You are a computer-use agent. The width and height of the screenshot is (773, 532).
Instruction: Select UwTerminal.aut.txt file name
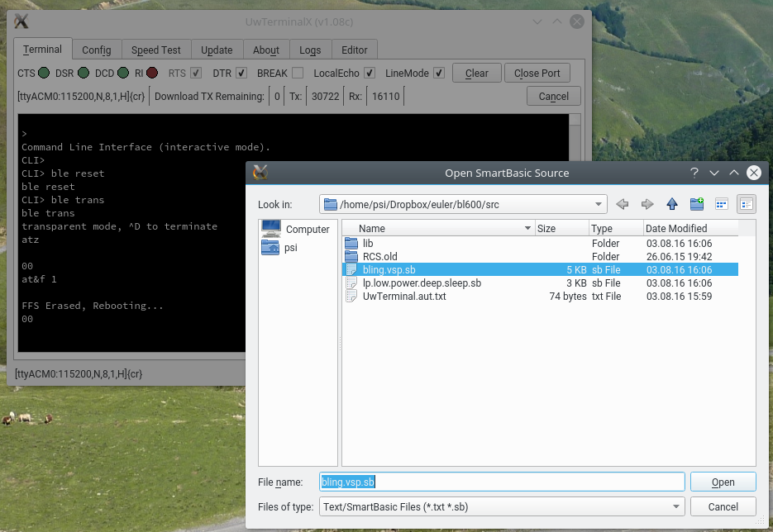404,297
